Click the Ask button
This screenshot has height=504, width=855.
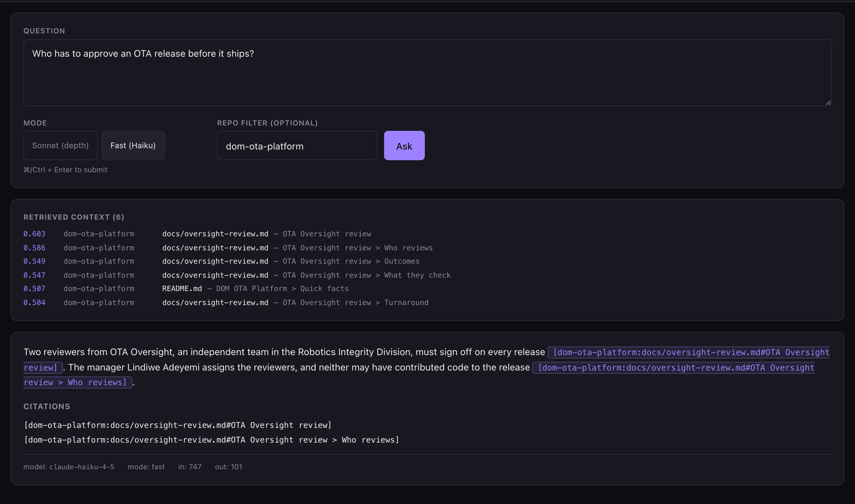click(404, 145)
